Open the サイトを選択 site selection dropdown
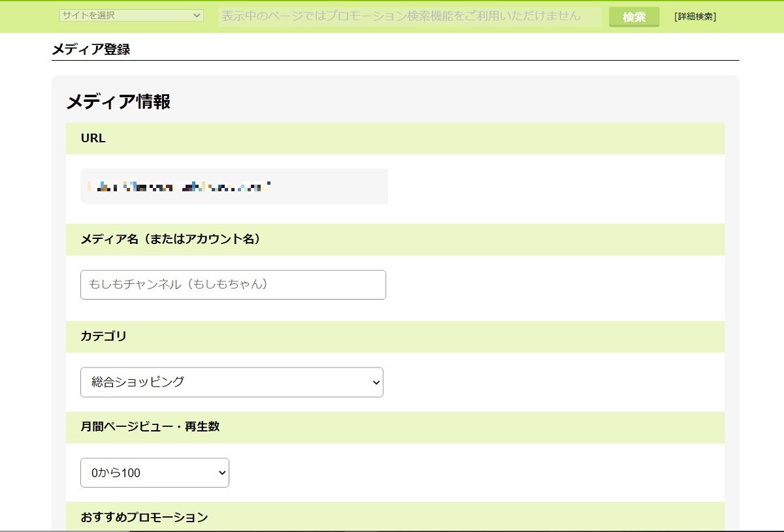The height and width of the screenshot is (532, 784). coord(131,15)
